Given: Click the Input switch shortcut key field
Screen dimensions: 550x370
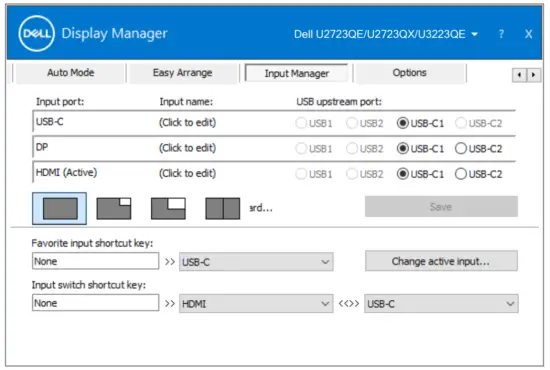Looking at the screenshot, I should tap(95, 303).
